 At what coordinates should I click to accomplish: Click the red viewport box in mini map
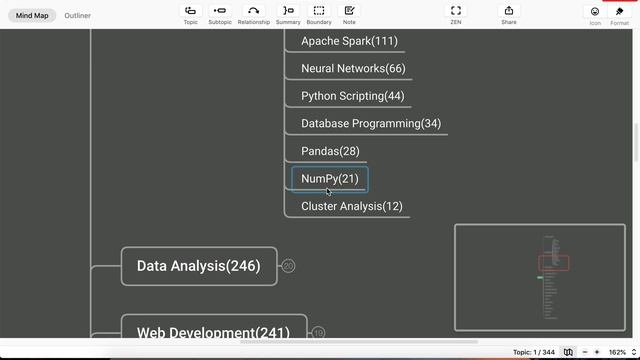coord(553,263)
